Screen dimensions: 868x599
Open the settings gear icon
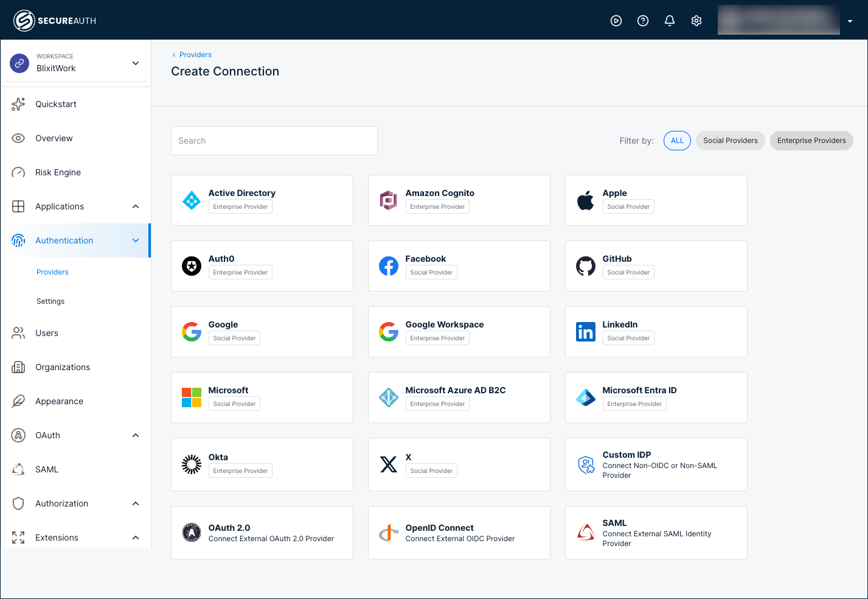coord(696,21)
